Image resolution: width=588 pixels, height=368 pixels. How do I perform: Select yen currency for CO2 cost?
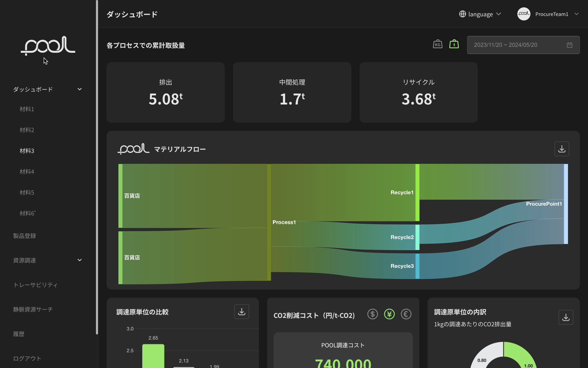pyautogui.click(x=389, y=314)
